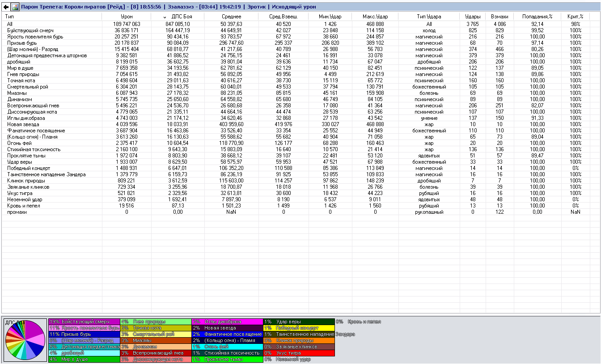
Task: Select the Кровь и пепел table row
Action: point(300,206)
